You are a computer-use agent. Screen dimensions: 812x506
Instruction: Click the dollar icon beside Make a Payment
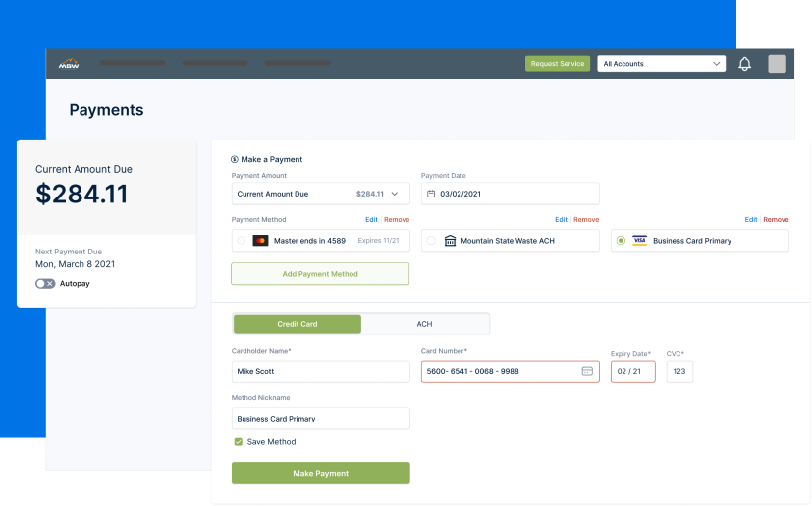pos(234,160)
